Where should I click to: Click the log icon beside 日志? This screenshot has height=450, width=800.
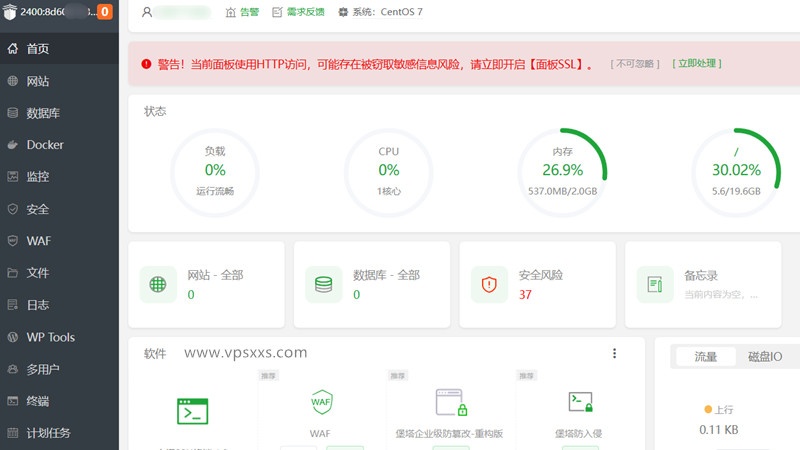pyautogui.click(x=13, y=305)
